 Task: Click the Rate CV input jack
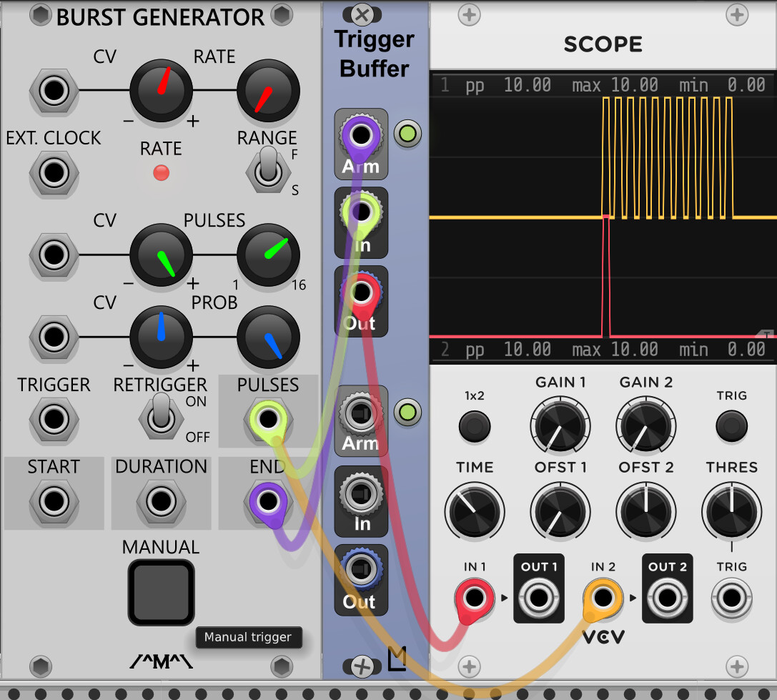(x=54, y=91)
